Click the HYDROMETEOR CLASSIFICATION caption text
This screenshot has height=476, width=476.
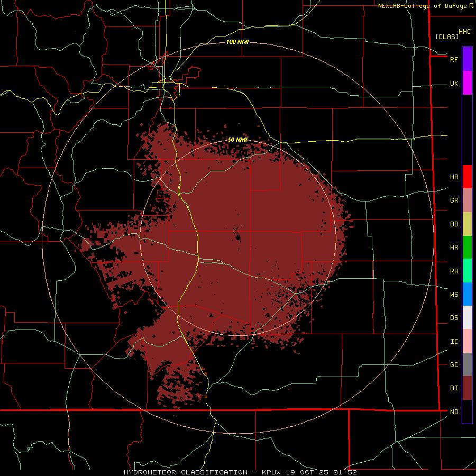tap(186, 472)
